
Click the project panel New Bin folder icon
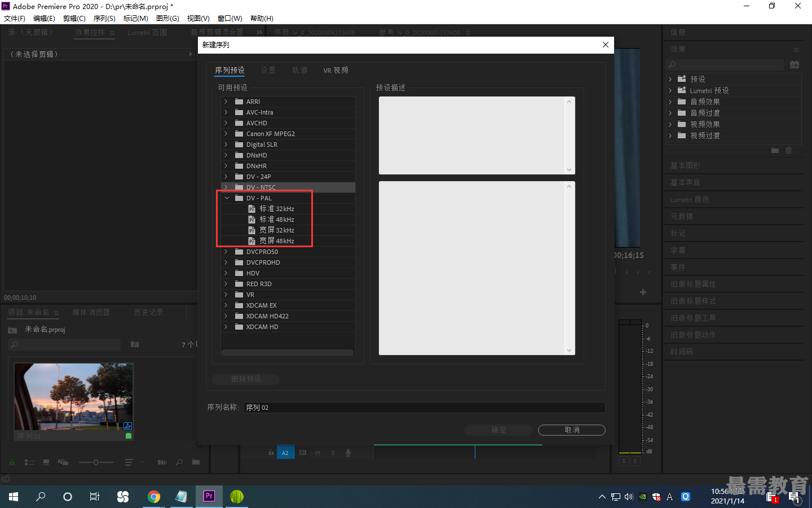[196, 462]
